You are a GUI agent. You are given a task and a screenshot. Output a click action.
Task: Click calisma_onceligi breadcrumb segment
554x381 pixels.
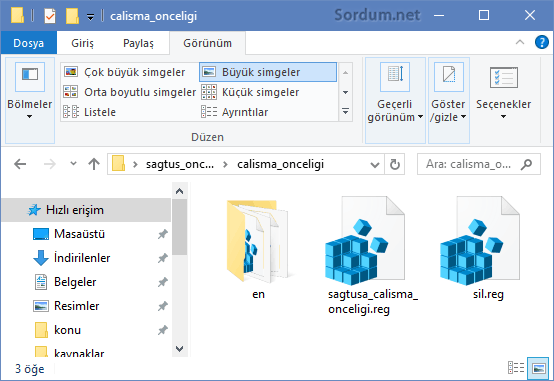click(281, 164)
